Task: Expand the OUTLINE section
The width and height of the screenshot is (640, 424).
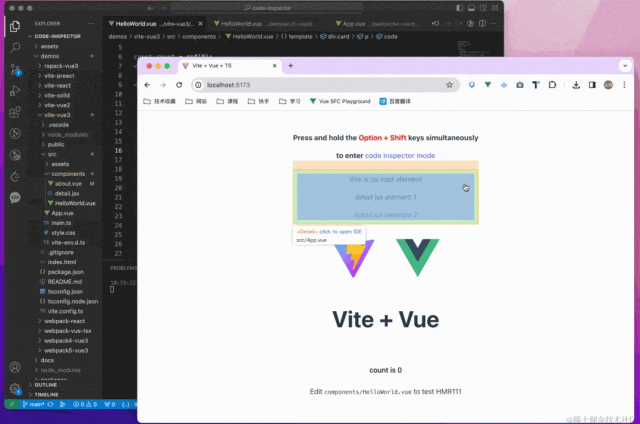Action: [46, 384]
